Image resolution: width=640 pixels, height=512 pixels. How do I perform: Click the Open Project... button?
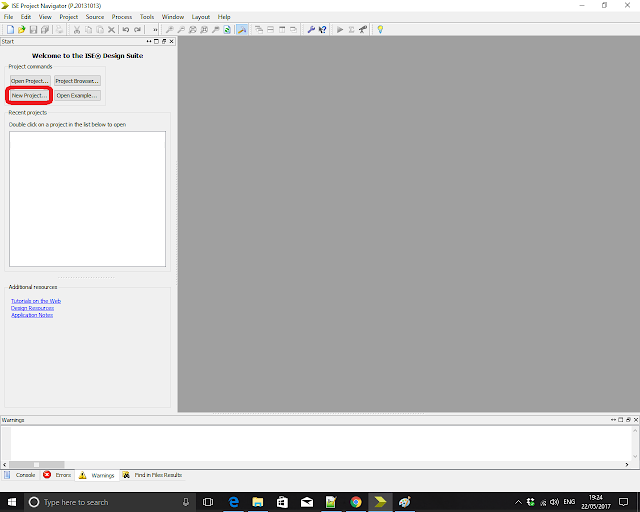coord(30,81)
